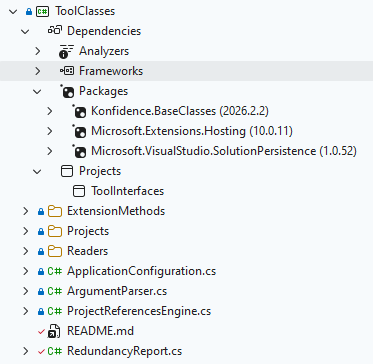This screenshot has width=373, height=364.
Task: Select the Dependencies label
Action: 104,31
